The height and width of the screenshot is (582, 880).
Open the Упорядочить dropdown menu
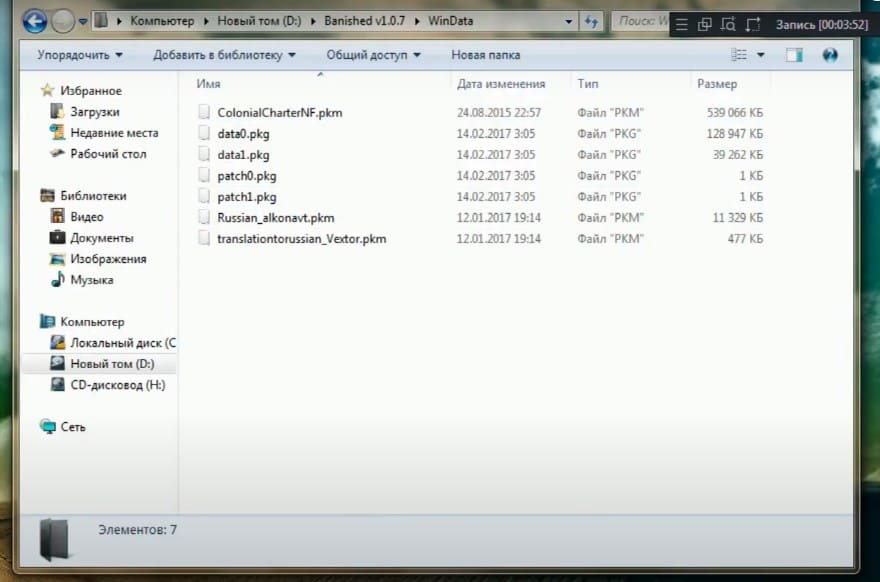point(80,55)
